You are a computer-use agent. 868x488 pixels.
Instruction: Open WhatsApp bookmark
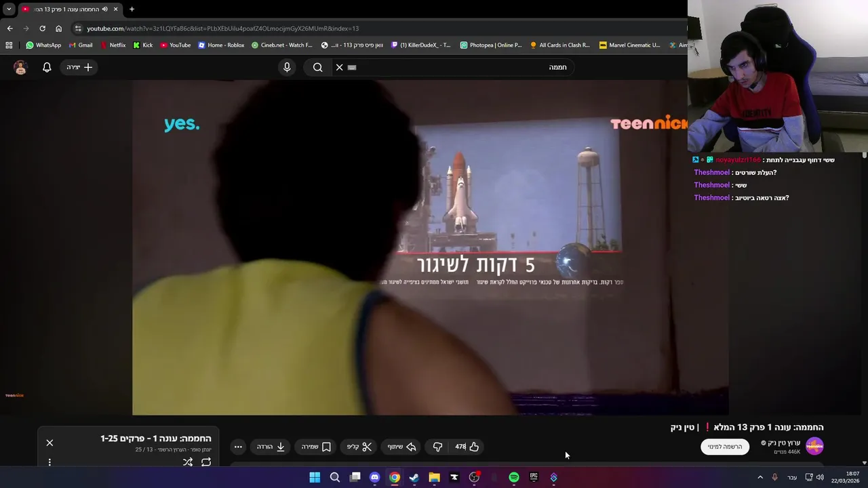tap(43, 45)
